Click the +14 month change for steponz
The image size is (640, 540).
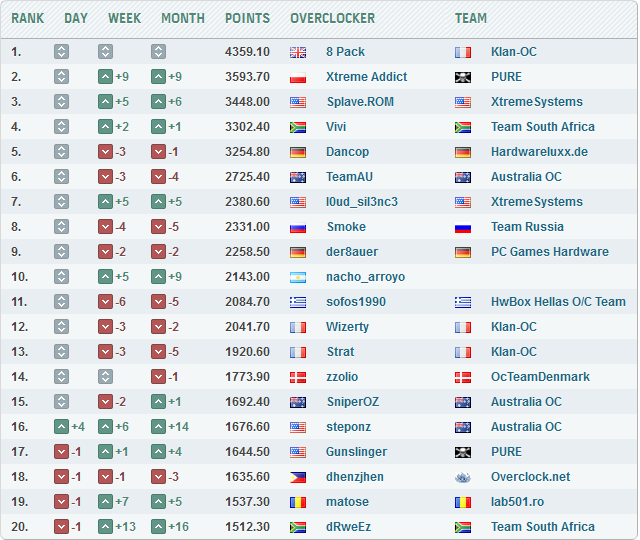coord(179,427)
